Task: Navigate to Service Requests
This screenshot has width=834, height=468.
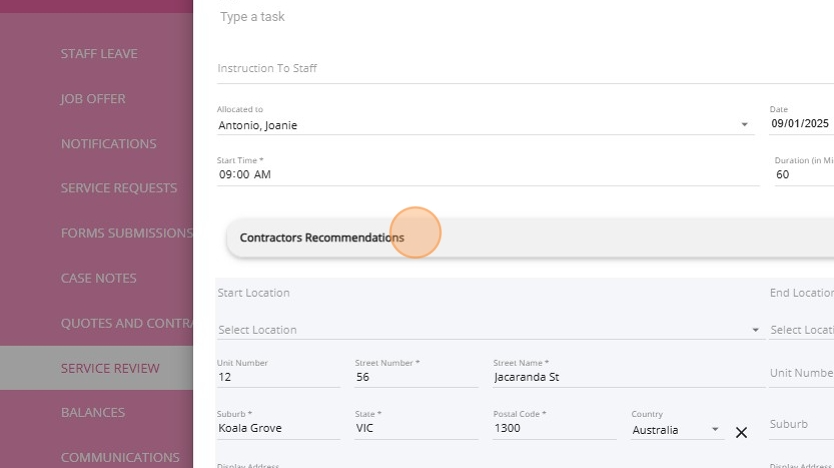Action: click(x=118, y=188)
